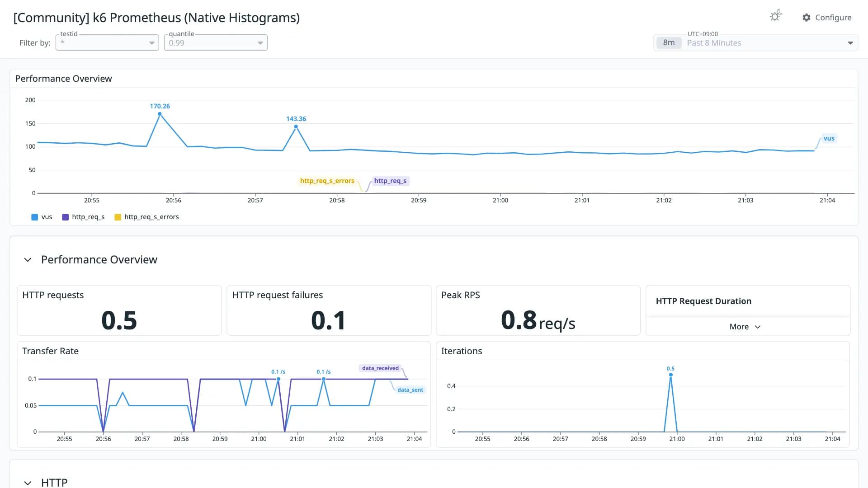Click the 0.5 peak point in Iterations chart

670,375
